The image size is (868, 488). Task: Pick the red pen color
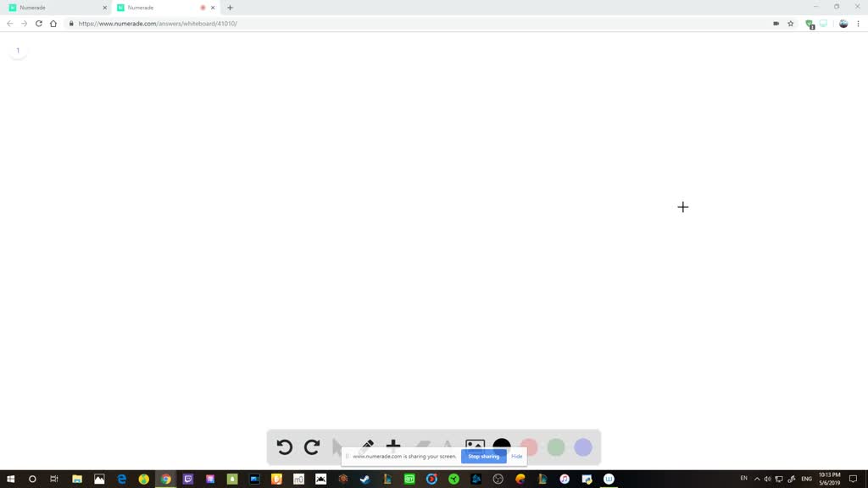(529, 447)
